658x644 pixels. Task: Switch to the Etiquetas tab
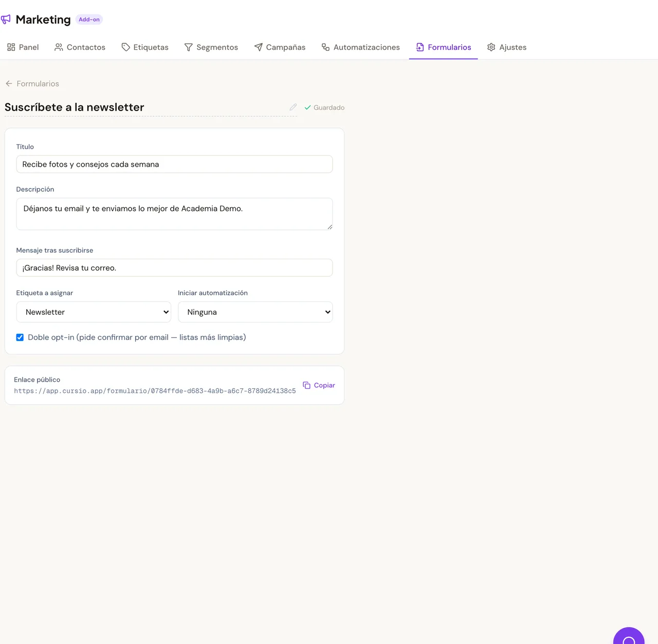(145, 47)
